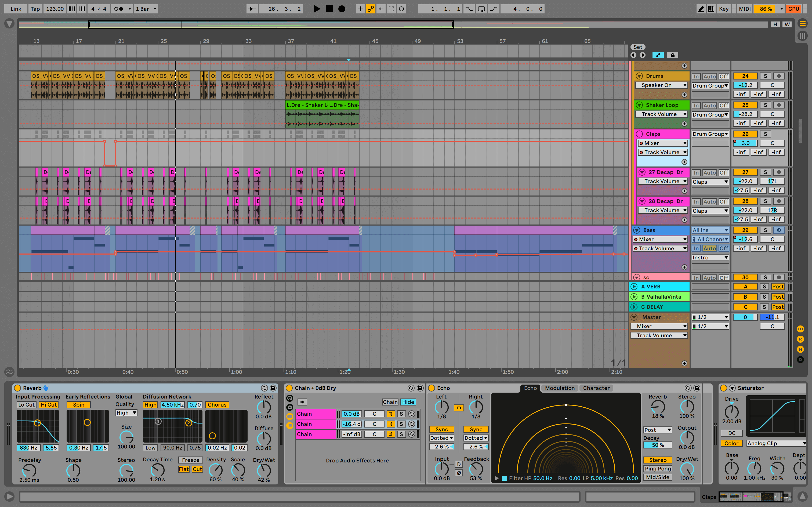Toggle the Automation Arm button
The image size is (812, 507).
(371, 9)
